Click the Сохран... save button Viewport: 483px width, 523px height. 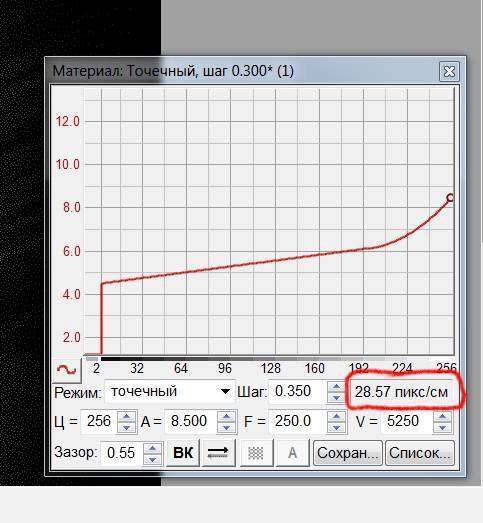coord(348,453)
